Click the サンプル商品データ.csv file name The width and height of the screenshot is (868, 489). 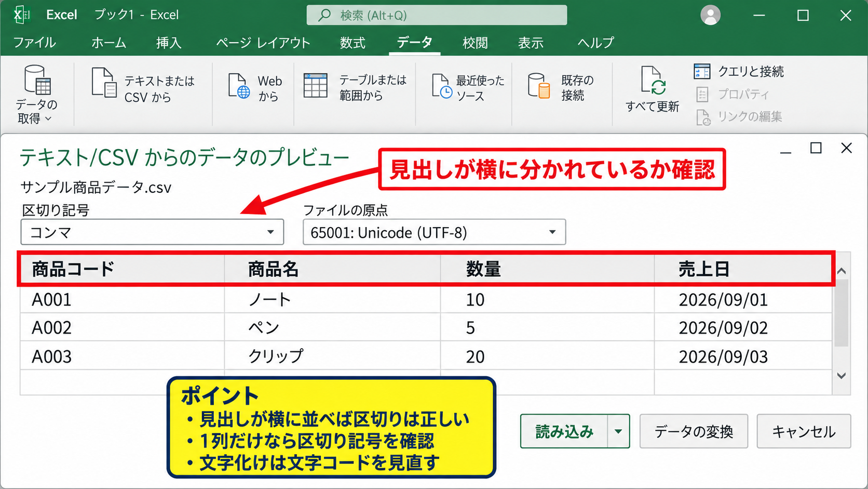[96, 187]
